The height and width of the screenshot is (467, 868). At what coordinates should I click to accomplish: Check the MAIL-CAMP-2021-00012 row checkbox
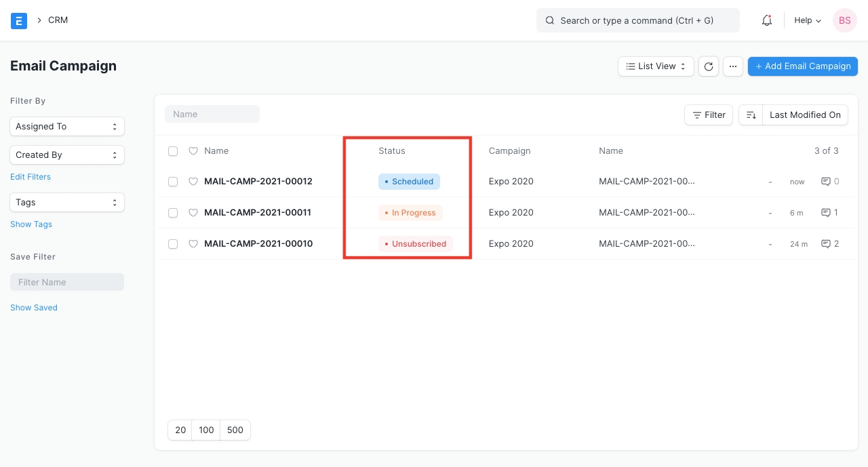click(173, 182)
